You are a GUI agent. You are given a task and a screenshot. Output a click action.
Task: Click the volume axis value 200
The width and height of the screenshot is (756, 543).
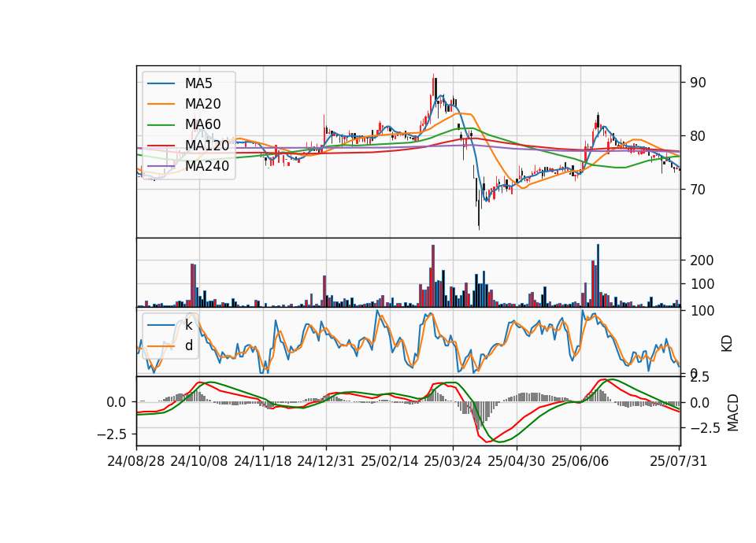[702, 260]
